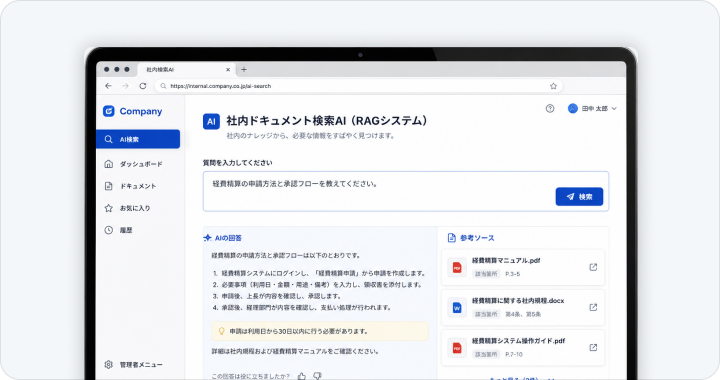The image size is (720, 380).
Task: Click the Word icon of 社内規程.docx
Action: click(x=457, y=307)
